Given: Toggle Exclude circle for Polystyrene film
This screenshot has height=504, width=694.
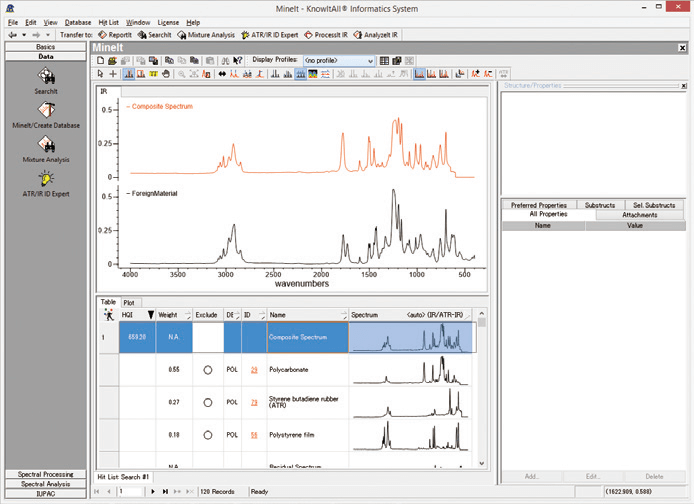Looking at the screenshot, I should tap(208, 435).
